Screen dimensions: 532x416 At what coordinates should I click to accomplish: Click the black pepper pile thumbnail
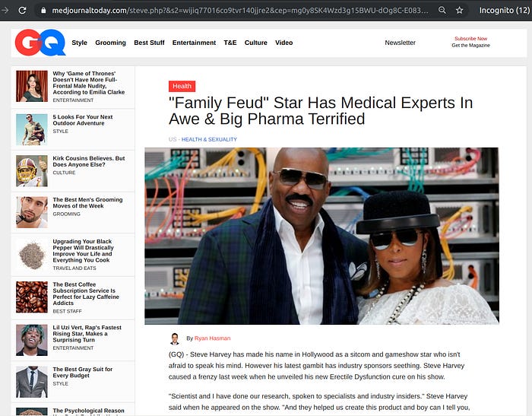point(32,255)
